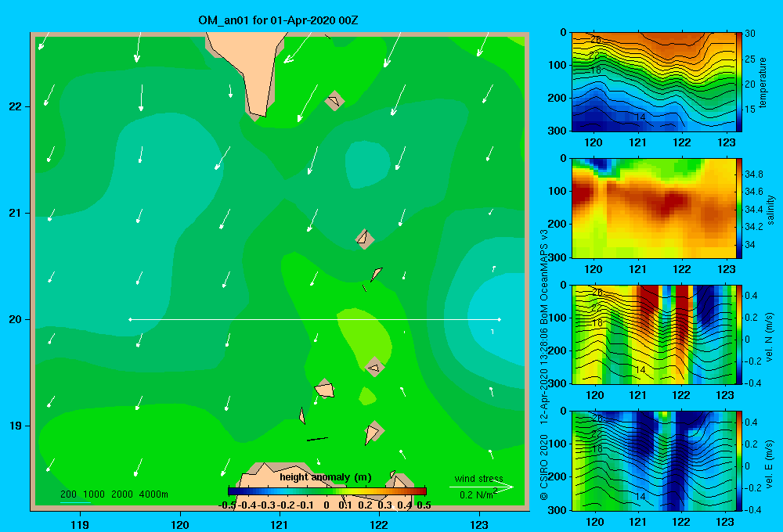Click the western endpoint of the transect line
The height and width of the screenshot is (532, 783).
(130, 319)
